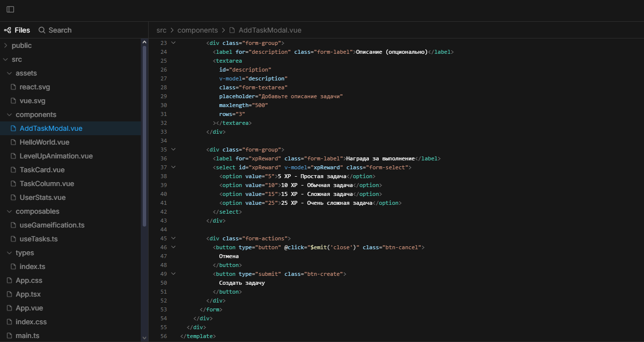Open App.tsx file

click(28, 294)
